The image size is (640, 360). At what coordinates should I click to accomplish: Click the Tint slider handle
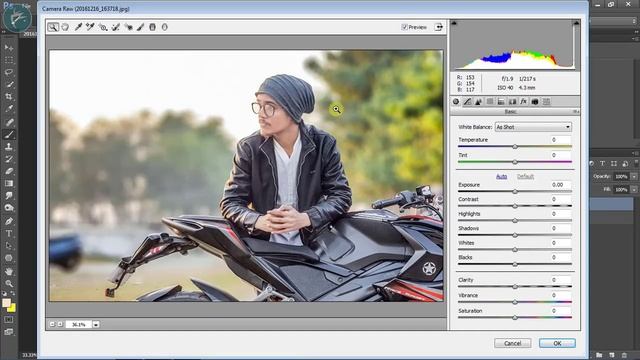click(x=515, y=162)
